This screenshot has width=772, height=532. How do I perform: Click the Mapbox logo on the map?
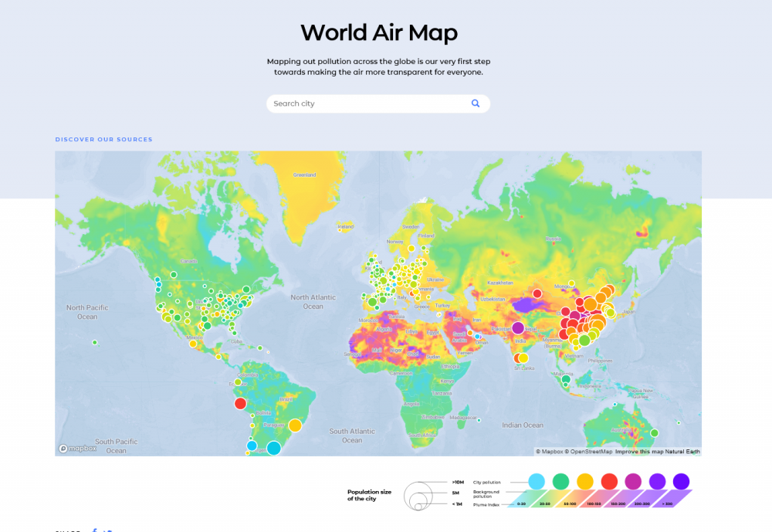(78, 449)
